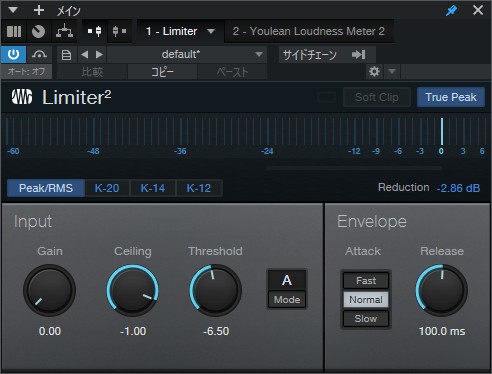Toggle the サイドチェーン sidechain button
This screenshot has height=374, width=492.
click(310, 55)
